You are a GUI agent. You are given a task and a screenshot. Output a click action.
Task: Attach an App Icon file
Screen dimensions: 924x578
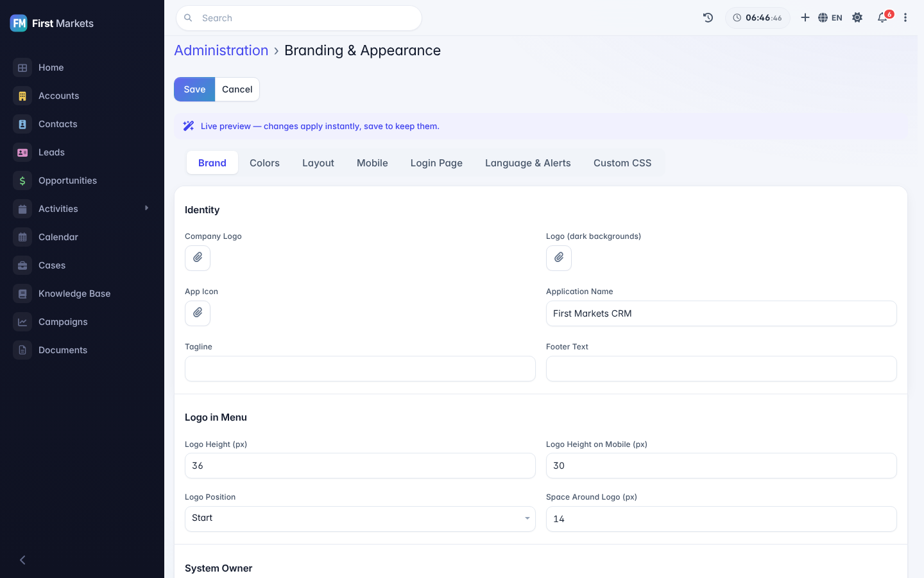198,313
